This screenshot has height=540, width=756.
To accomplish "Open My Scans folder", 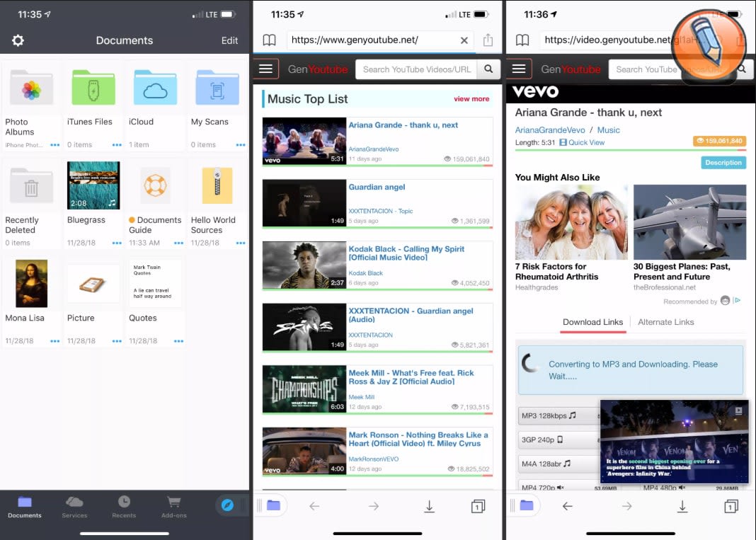I will (217, 88).
